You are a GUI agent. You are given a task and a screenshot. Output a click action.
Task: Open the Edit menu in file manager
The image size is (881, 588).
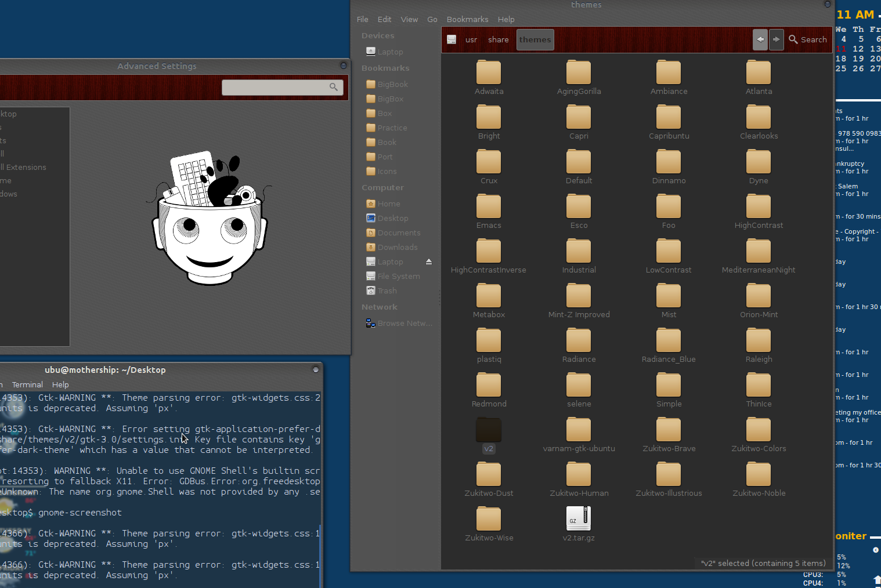(384, 20)
